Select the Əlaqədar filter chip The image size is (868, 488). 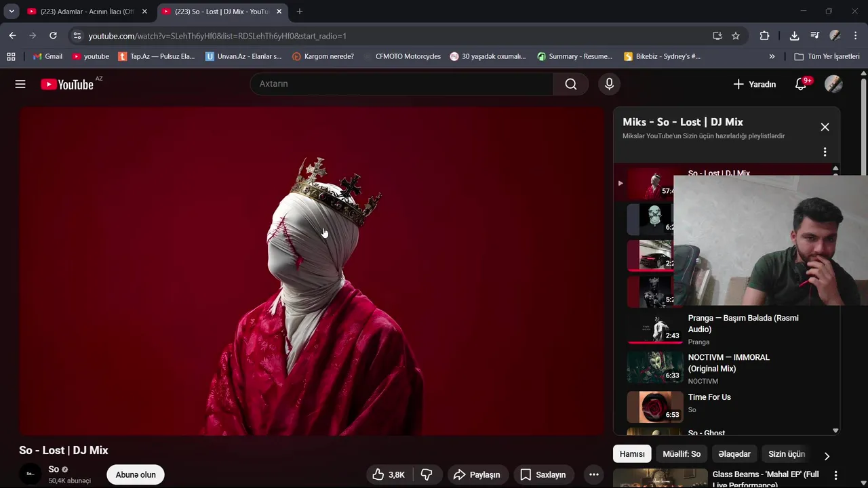[x=734, y=454]
